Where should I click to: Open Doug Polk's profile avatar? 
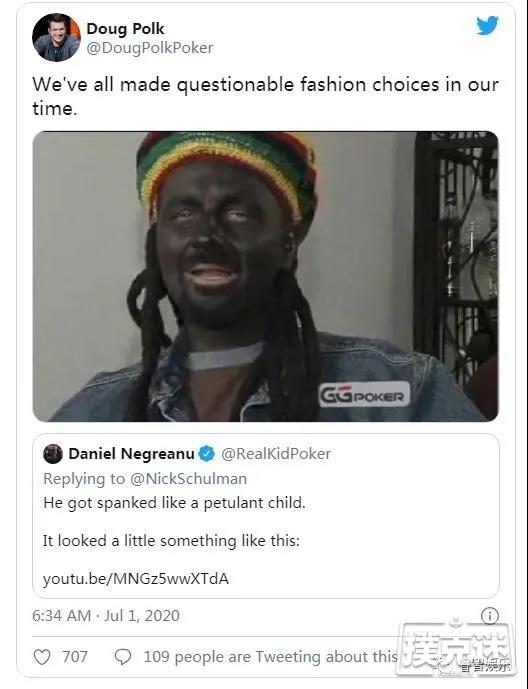point(56,37)
